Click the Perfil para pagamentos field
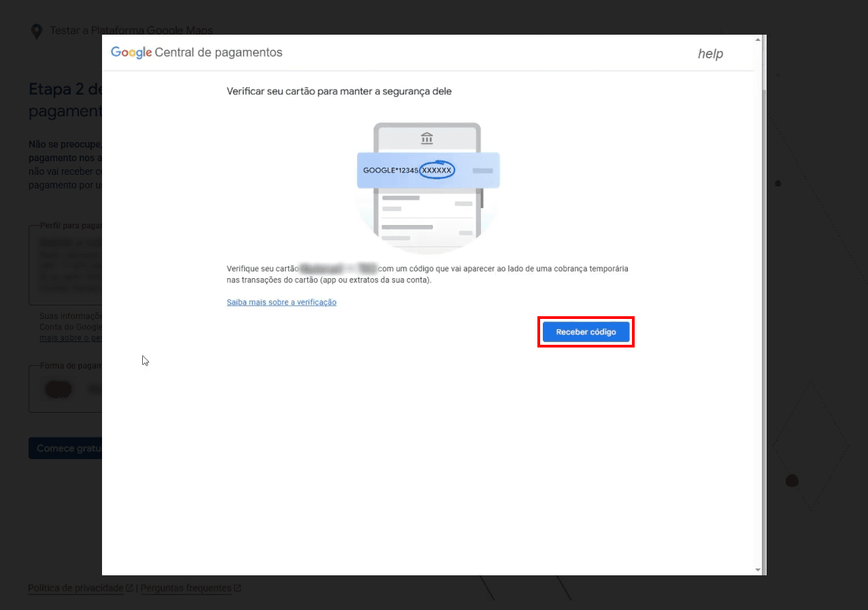The image size is (868, 610). [x=65, y=265]
